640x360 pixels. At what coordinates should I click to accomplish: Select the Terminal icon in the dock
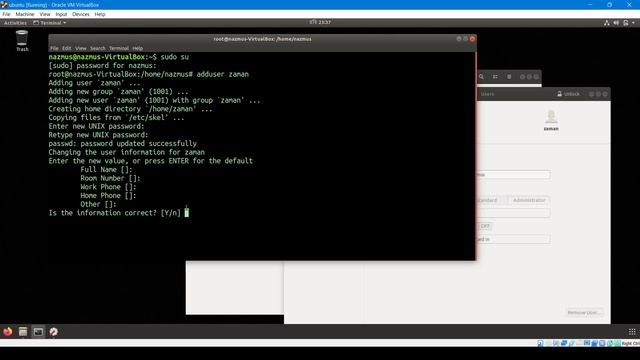point(38,332)
